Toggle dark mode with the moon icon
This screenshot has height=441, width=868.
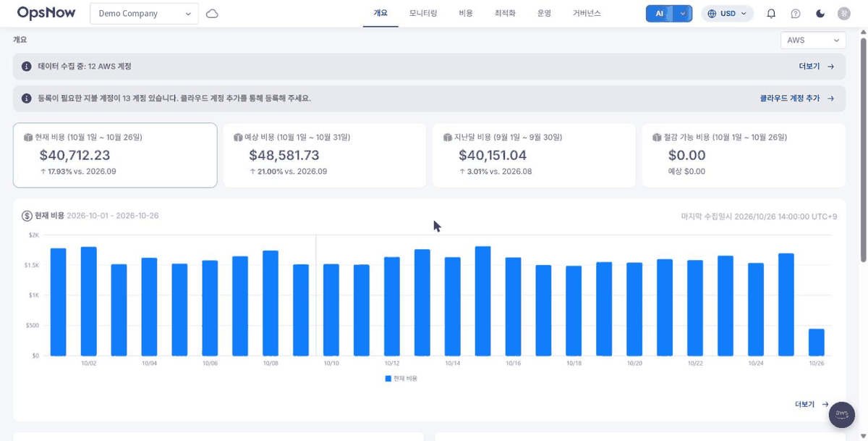point(820,14)
